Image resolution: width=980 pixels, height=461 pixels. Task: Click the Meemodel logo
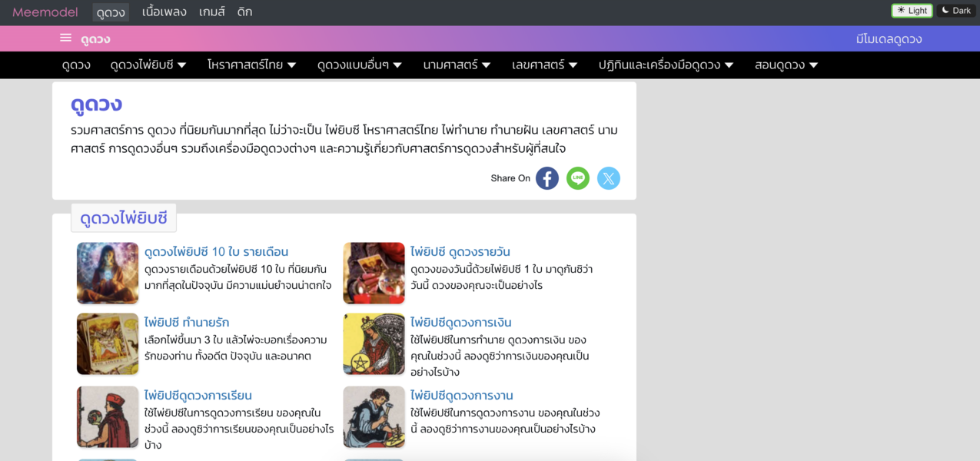tap(44, 12)
